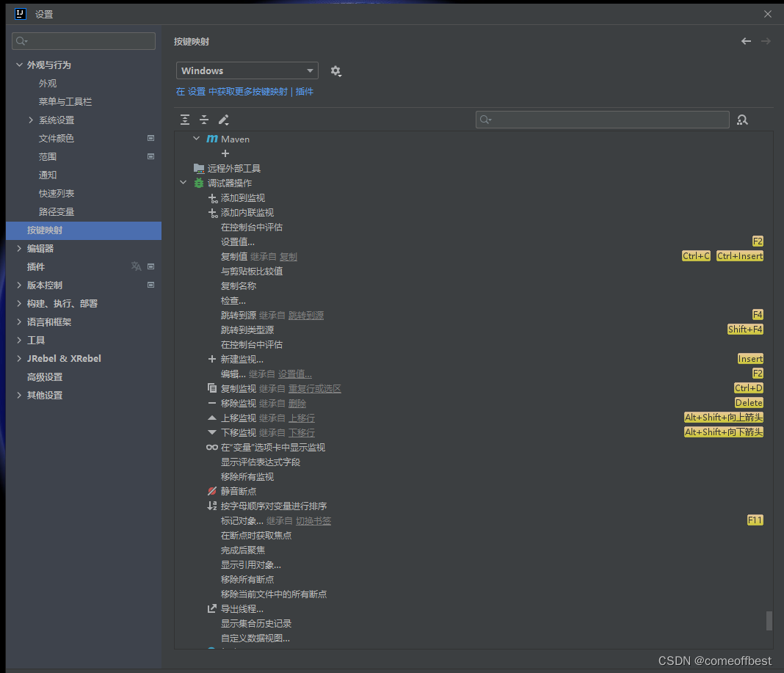Click the mute breakpoints icon beside 静音断点
784x673 pixels.
click(x=212, y=491)
